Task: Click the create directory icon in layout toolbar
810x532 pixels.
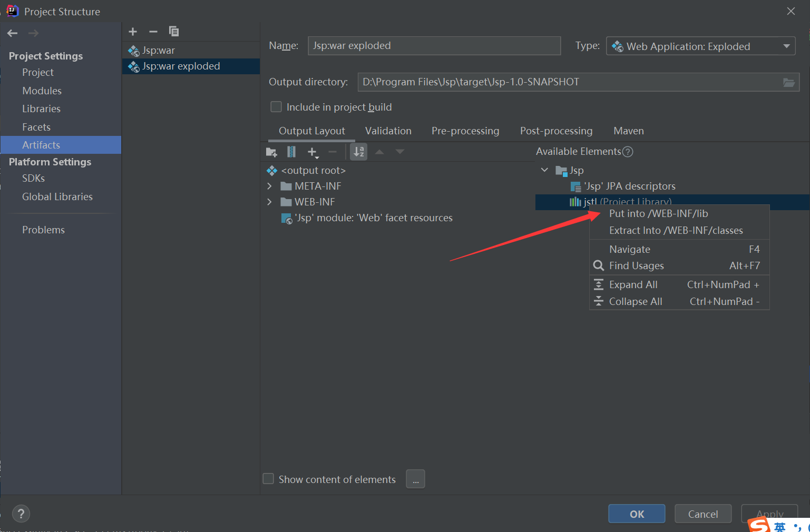Action: click(x=271, y=152)
